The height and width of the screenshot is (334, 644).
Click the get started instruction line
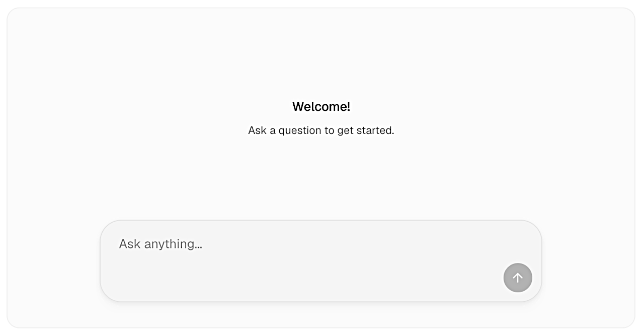pos(321,130)
